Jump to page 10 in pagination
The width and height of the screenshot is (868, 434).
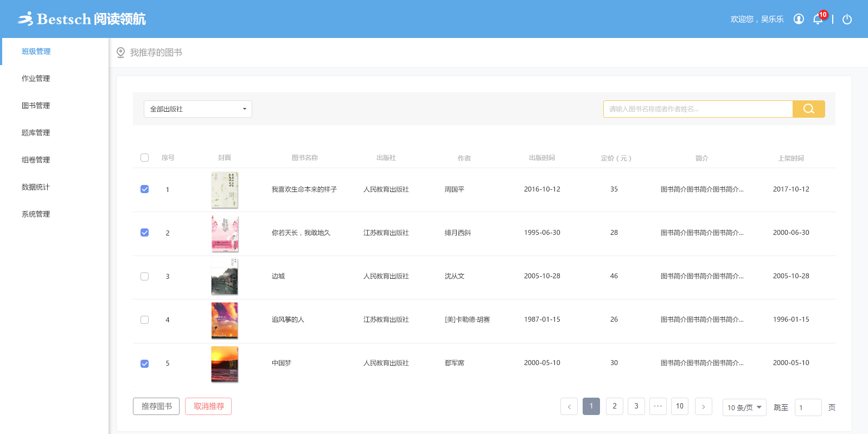click(x=680, y=406)
